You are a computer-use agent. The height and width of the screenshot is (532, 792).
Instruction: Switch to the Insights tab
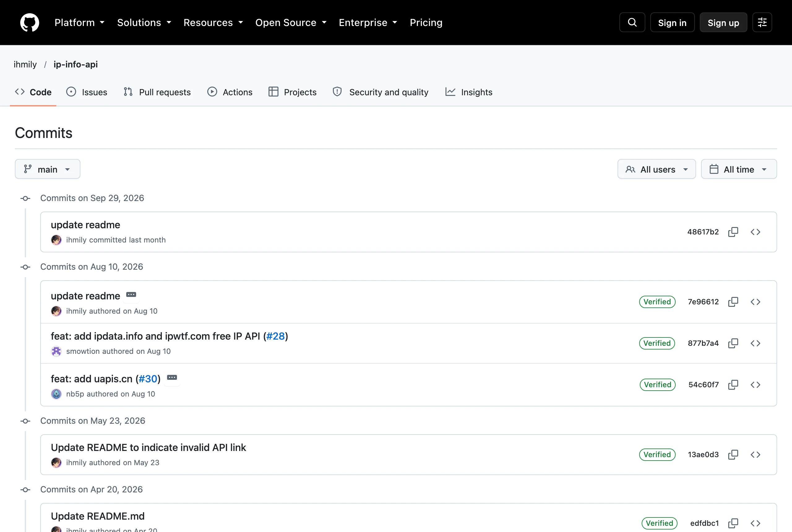click(x=469, y=92)
